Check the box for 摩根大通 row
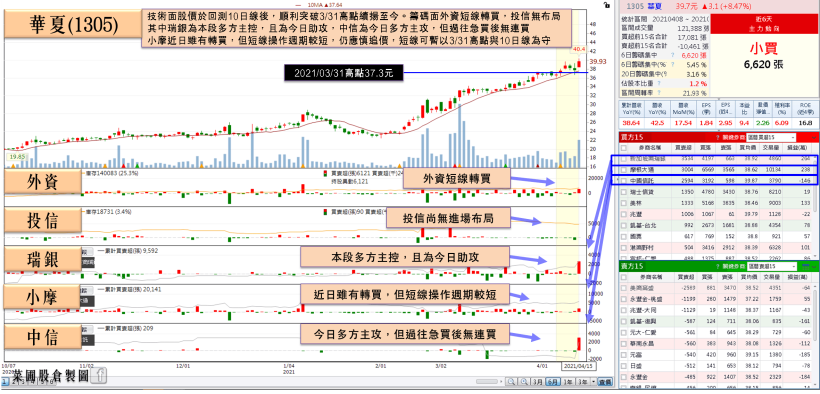Viewport: 820px width, 394px height. pyautogui.click(x=623, y=170)
